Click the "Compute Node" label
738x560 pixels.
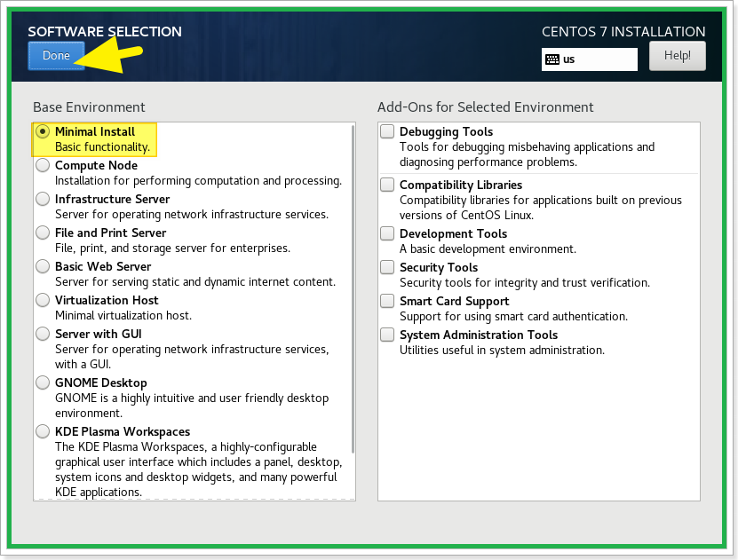click(x=96, y=165)
